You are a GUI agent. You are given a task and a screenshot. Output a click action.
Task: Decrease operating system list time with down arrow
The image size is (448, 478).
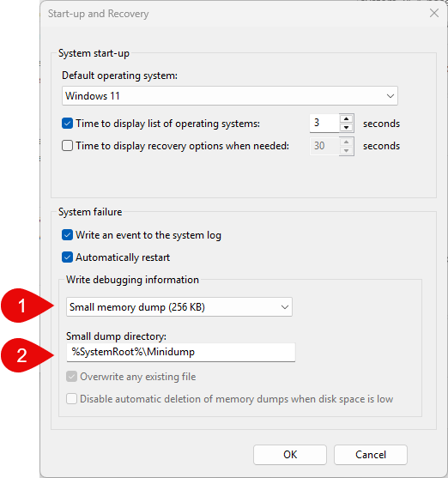point(346,128)
